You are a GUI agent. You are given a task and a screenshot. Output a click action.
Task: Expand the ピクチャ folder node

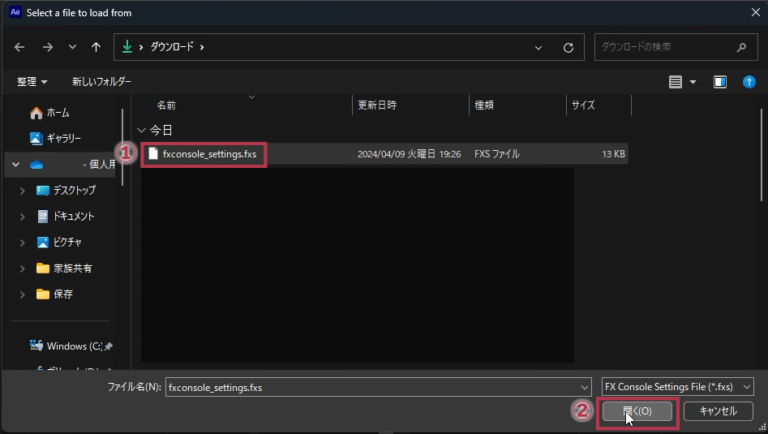pos(22,242)
